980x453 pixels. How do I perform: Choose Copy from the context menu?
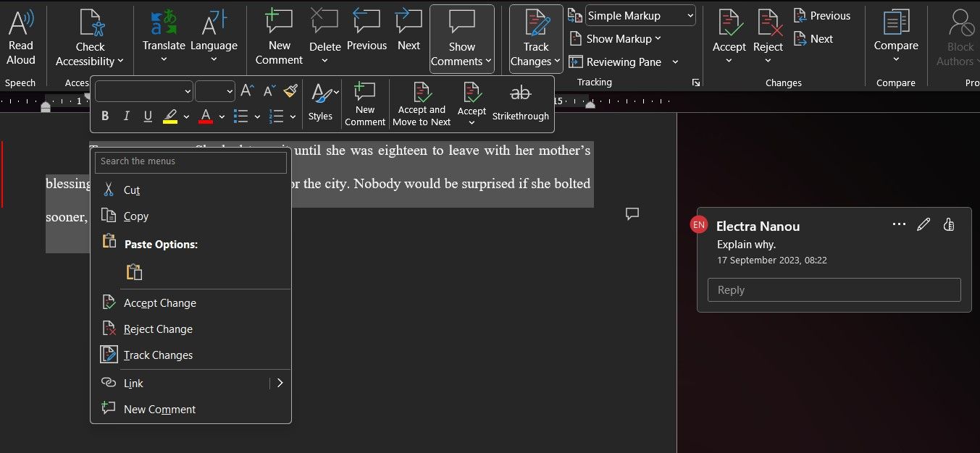coord(135,216)
